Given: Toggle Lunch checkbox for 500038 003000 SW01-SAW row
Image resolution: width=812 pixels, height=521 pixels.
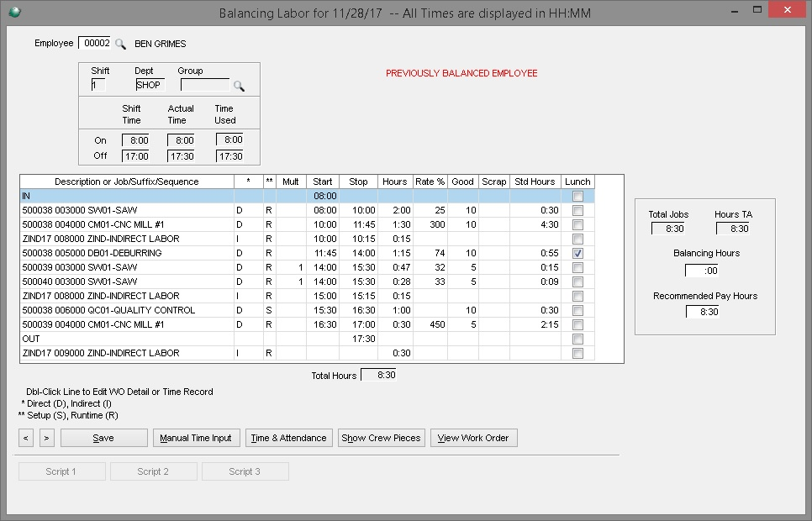Looking at the screenshot, I should [x=578, y=210].
